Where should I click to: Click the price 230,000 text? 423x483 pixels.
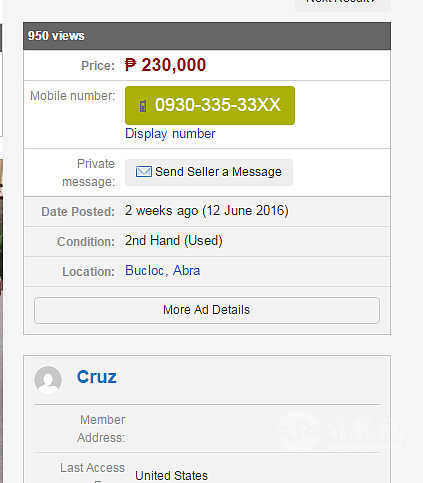[173, 65]
